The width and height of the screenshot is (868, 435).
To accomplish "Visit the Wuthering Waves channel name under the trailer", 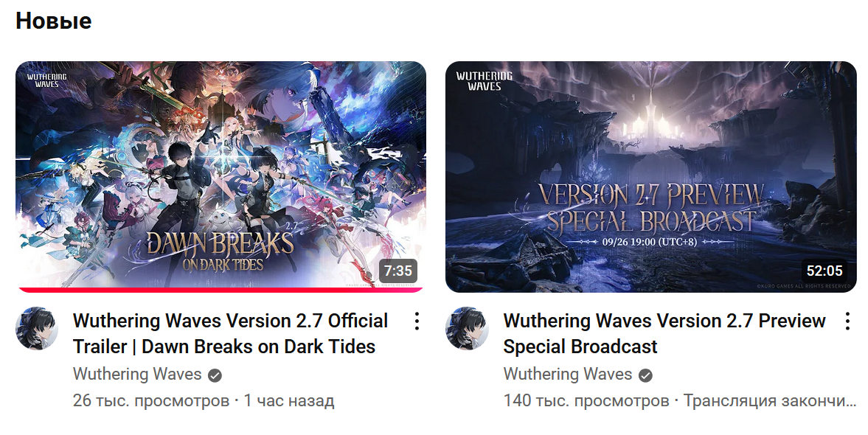I will coord(137,374).
